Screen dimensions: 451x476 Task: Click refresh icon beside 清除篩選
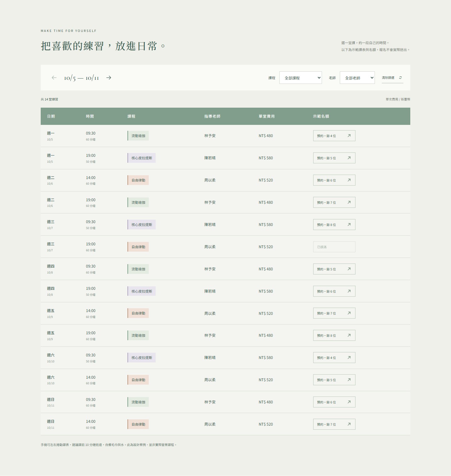(400, 78)
